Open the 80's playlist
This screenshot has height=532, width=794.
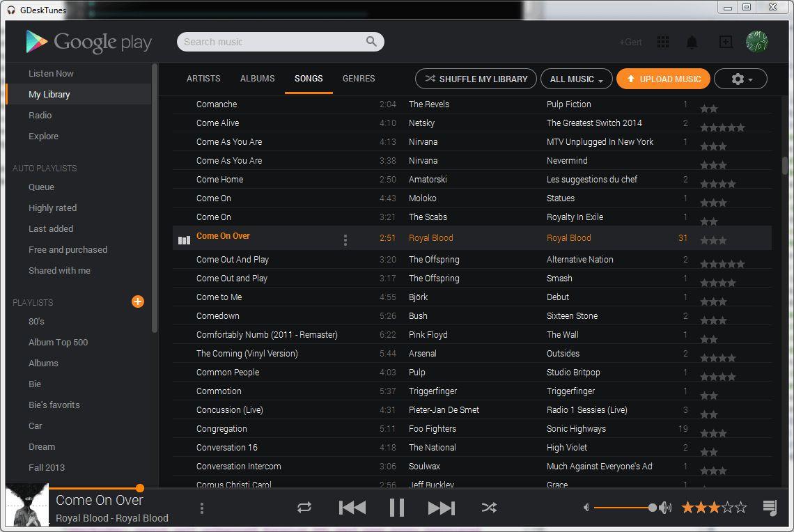[x=36, y=322]
